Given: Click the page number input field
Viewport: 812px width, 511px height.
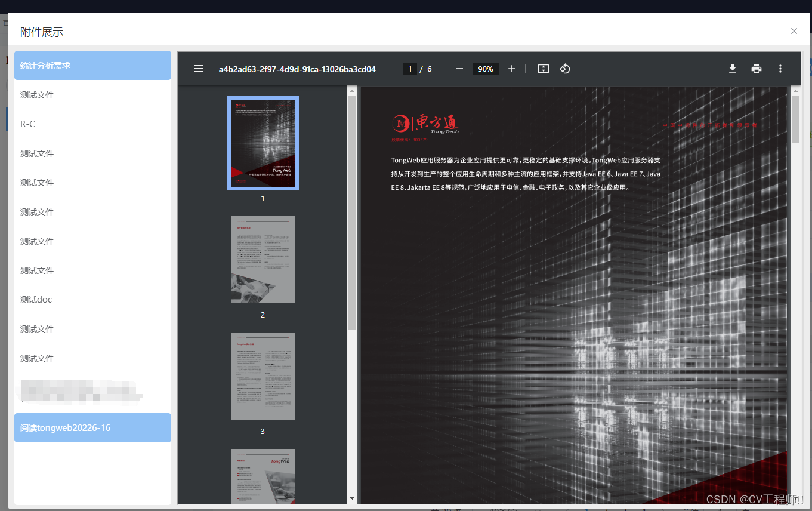Looking at the screenshot, I should (x=410, y=69).
